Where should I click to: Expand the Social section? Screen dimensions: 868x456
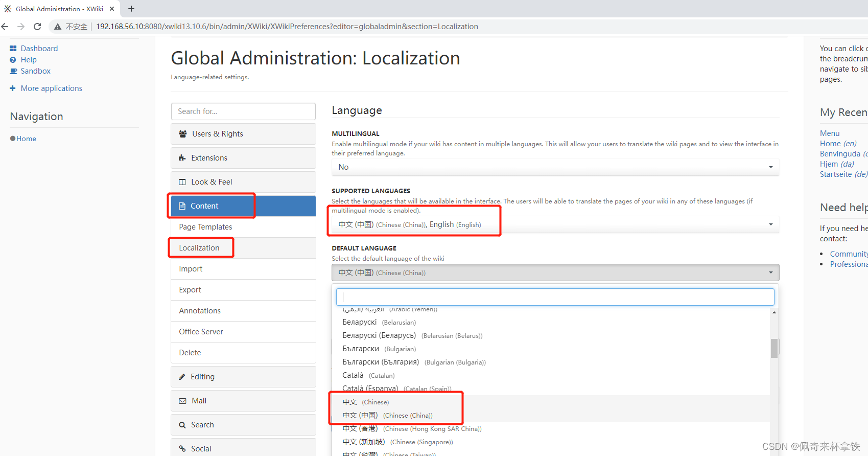click(x=243, y=448)
